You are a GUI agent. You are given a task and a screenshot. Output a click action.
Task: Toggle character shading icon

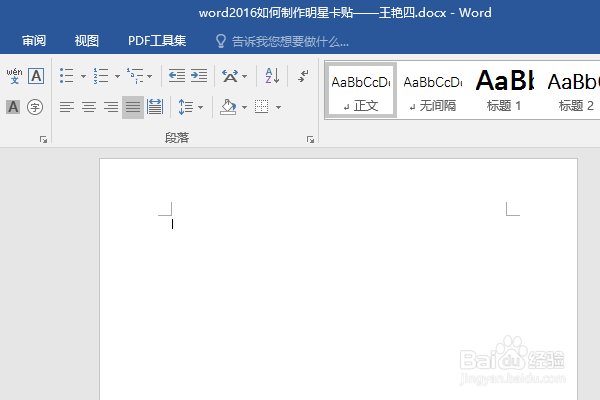tap(13, 107)
